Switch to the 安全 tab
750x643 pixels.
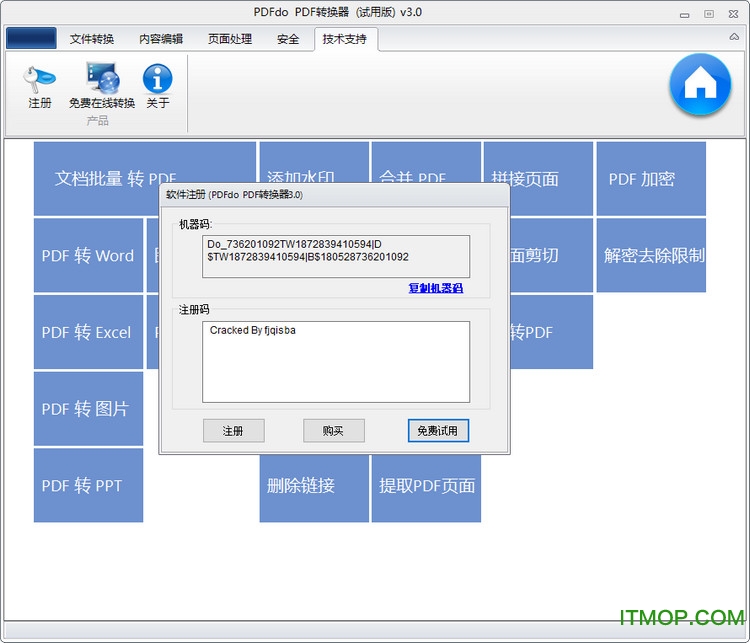(287, 39)
